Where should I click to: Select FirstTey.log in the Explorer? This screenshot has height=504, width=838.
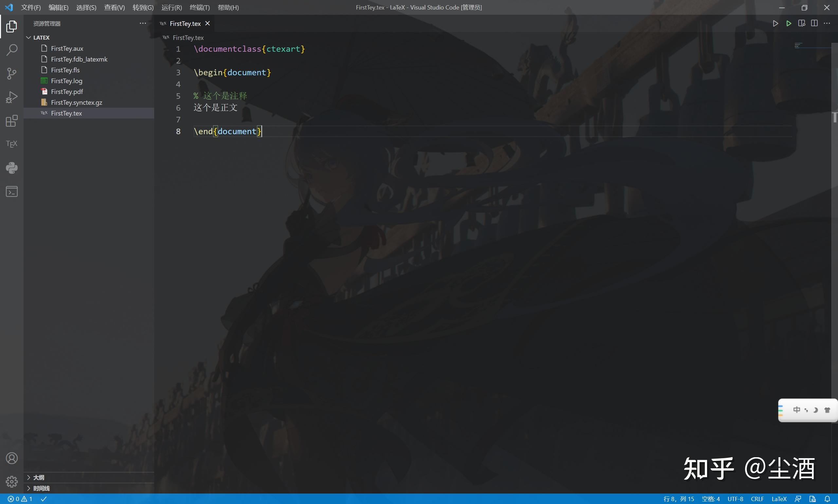pos(66,81)
